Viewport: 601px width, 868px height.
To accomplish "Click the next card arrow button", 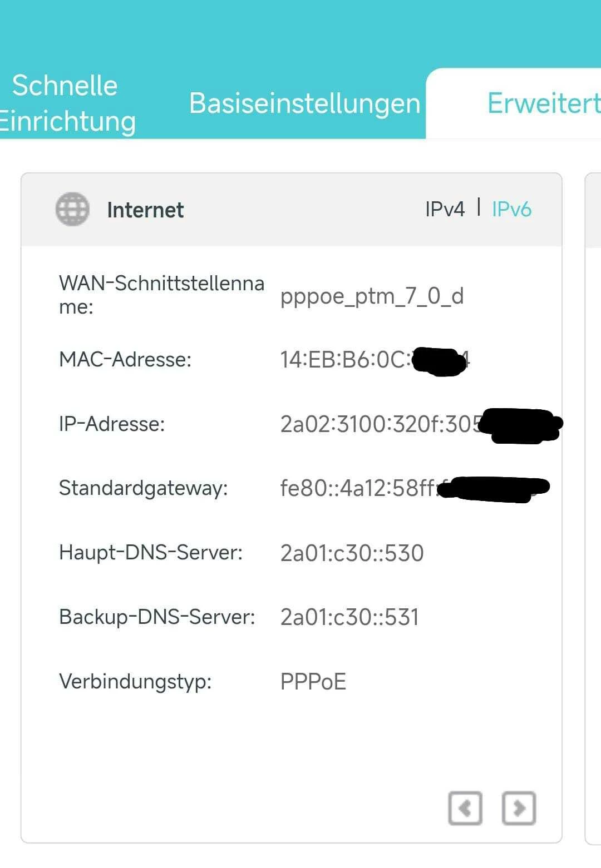I will click(519, 808).
